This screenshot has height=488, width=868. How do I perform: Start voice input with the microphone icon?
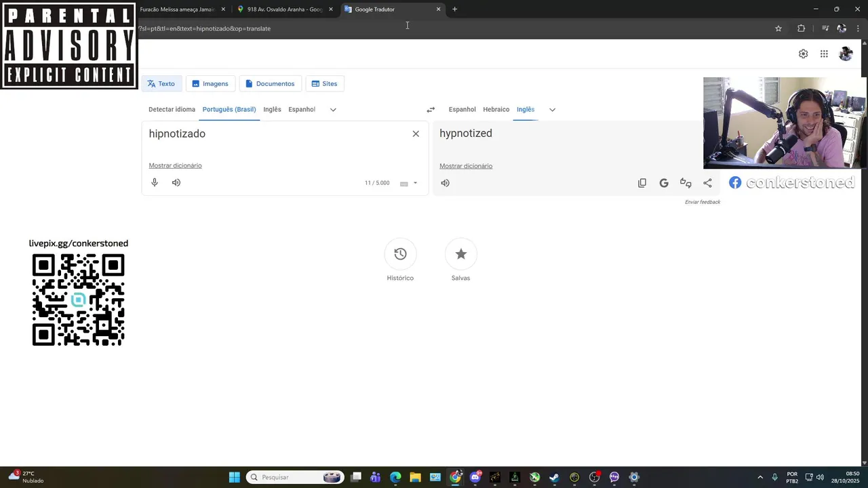tap(155, 182)
